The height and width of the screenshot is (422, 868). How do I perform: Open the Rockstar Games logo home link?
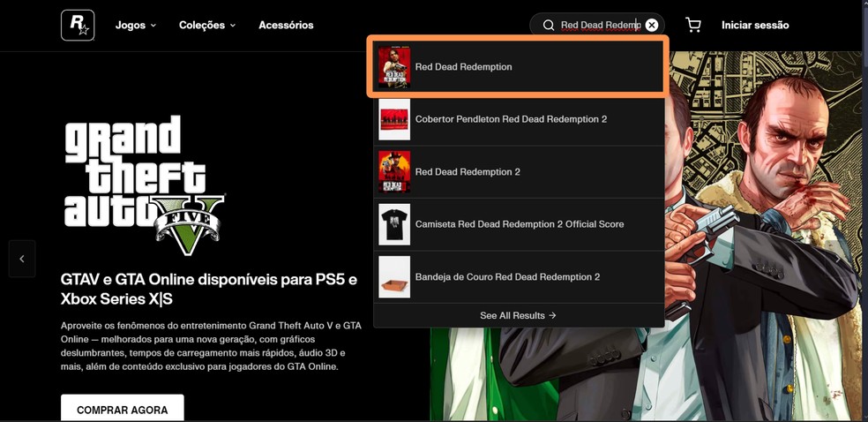click(x=78, y=26)
